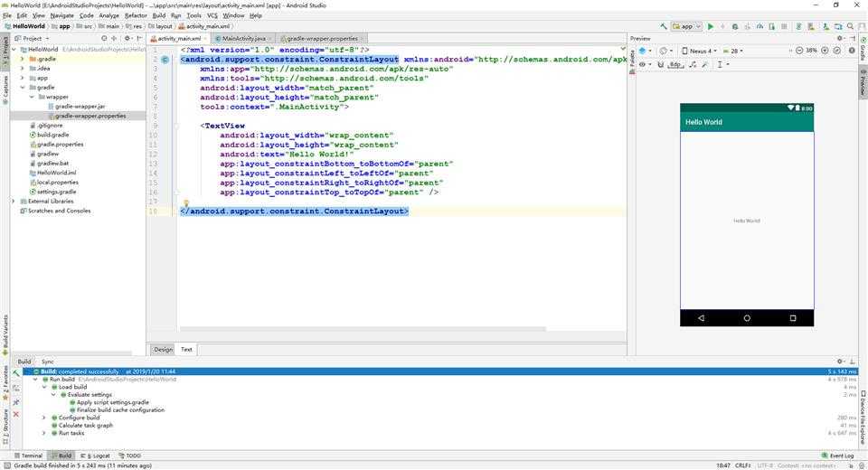The image size is (868, 470).
Task: Expand the External Libraries tree node
Action: [14, 202]
